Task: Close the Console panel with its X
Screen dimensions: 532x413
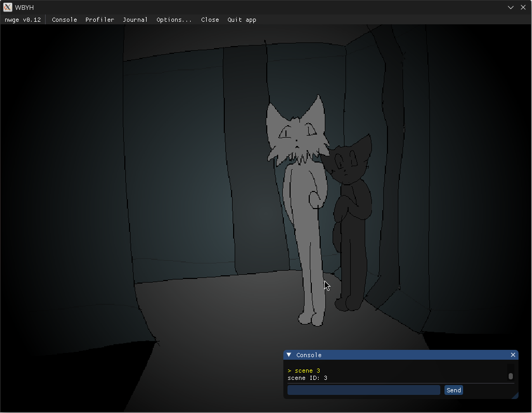Action: 513,355
